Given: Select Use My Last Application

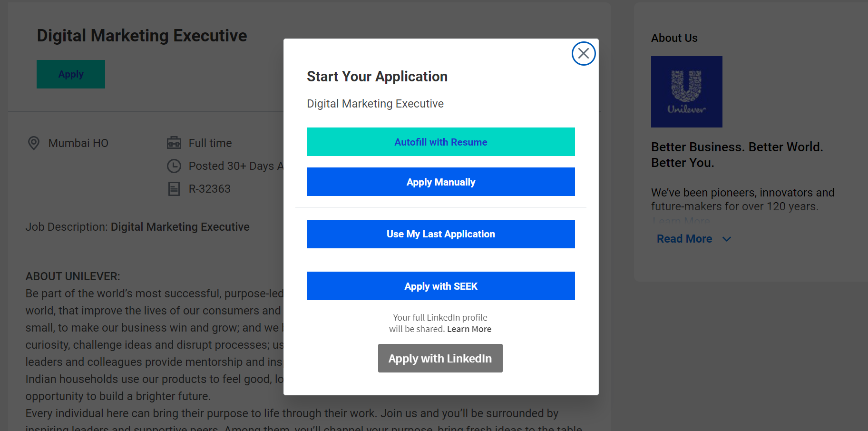Looking at the screenshot, I should point(440,234).
